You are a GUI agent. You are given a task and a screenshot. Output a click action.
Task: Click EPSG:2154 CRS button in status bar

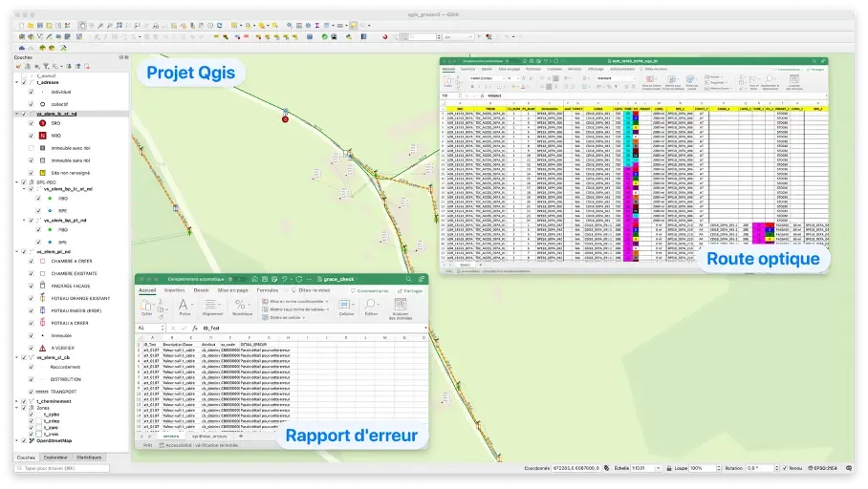pos(823,468)
